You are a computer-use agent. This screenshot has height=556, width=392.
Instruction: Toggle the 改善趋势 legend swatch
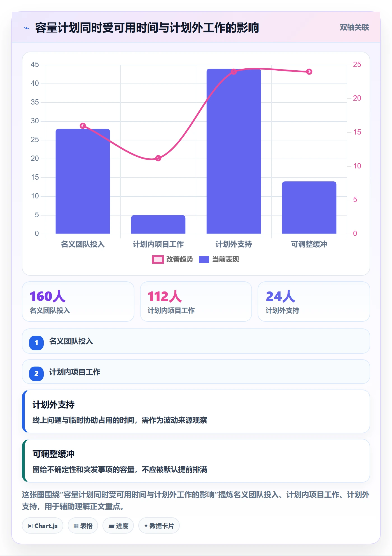coord(158,260)
